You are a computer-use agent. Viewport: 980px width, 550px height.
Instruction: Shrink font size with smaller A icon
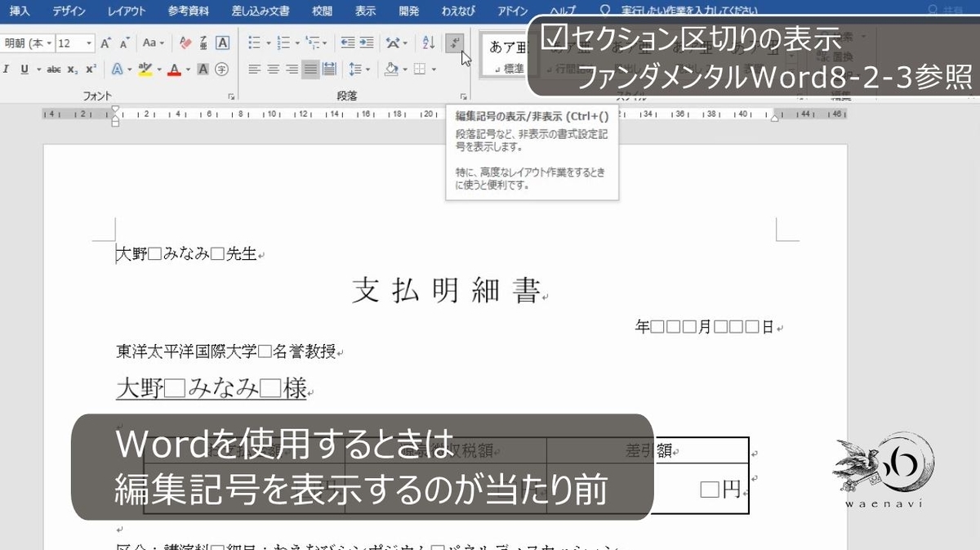coord(125,43)
